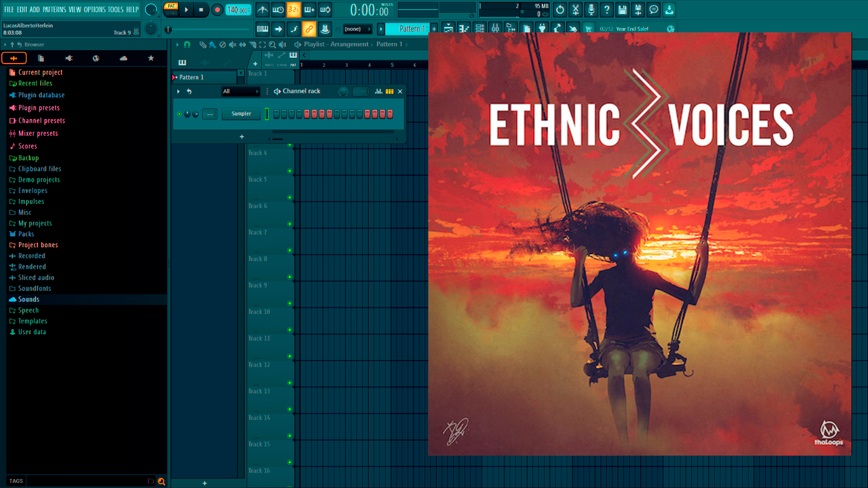The height and width of the screenshot is (488, 868).
Task: Save project with the floppy disk icon
Action: 622,10
